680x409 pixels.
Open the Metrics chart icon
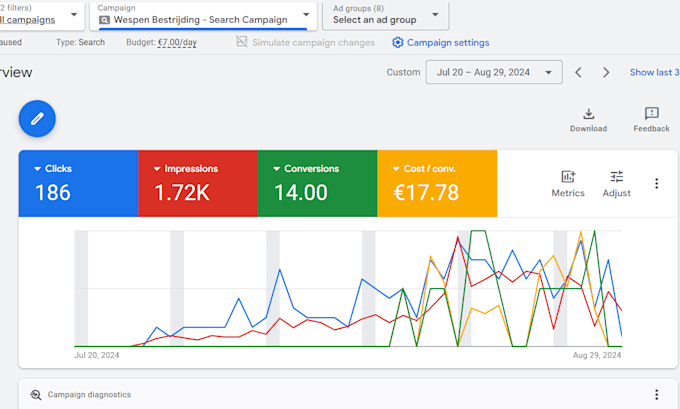click(568, 177)
